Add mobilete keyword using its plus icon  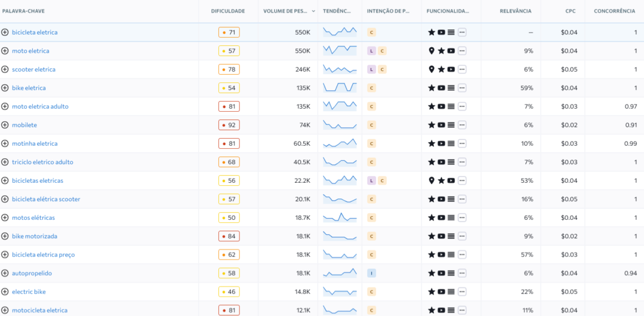pos(5,125)
